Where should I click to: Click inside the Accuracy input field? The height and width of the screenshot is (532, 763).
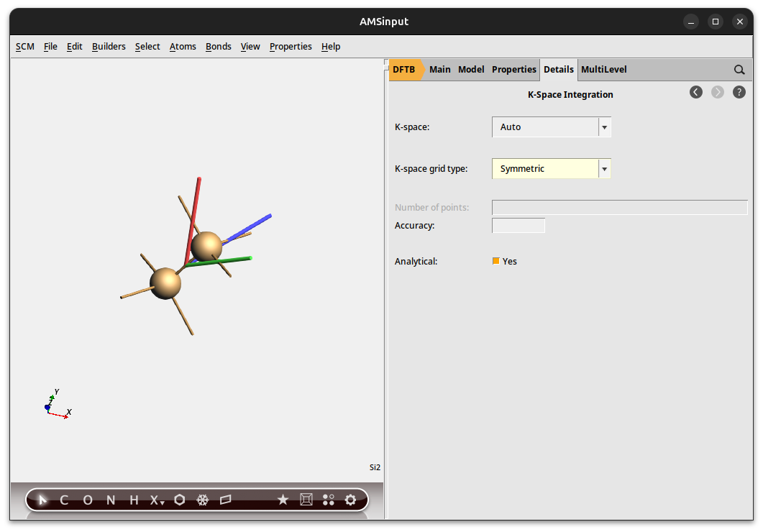(x=518, y=225)
